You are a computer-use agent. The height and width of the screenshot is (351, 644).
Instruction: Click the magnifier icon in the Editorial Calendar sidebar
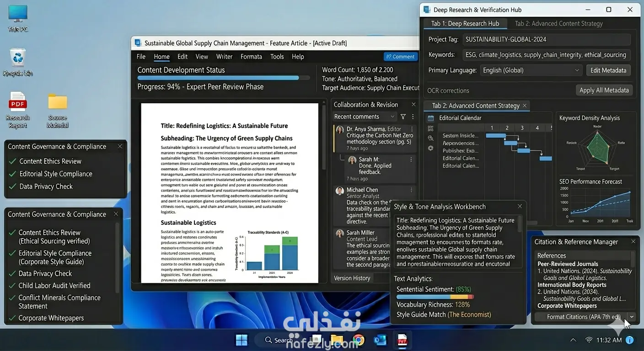point(430,138)
